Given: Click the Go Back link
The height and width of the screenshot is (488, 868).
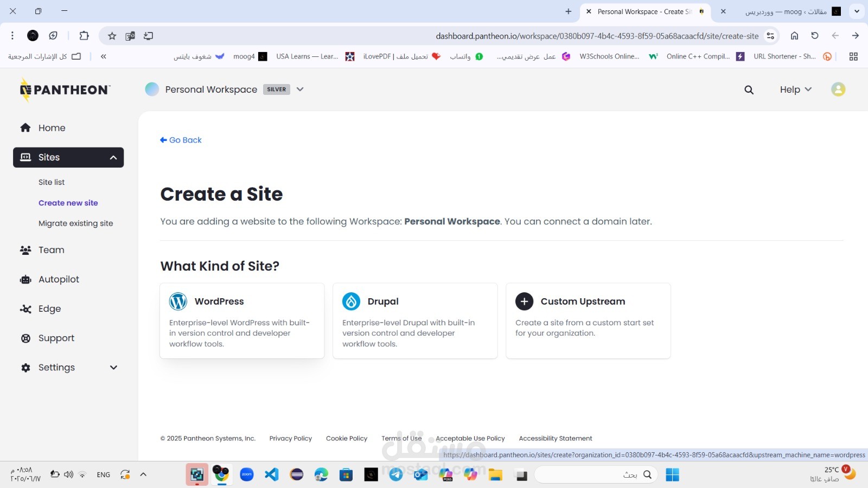Looking at the screenshot, I should click(181, 140).
